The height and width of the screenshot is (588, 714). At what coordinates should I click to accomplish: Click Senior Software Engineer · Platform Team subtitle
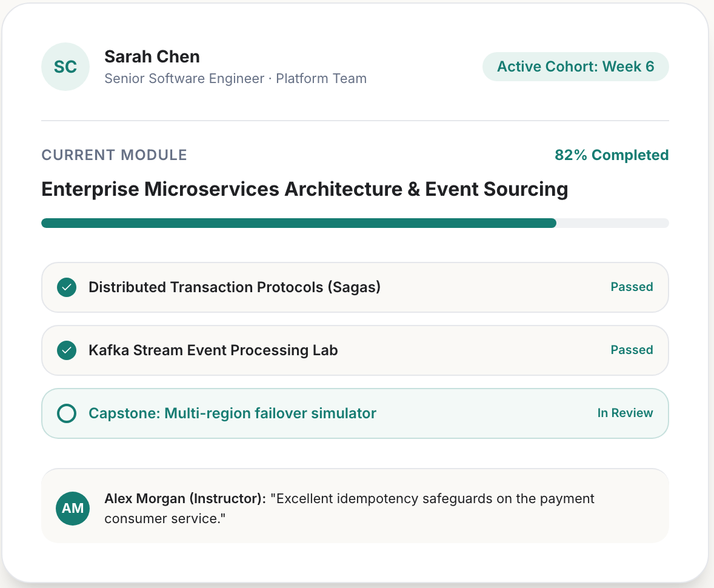pyautogui.click(x=235, y=78)
